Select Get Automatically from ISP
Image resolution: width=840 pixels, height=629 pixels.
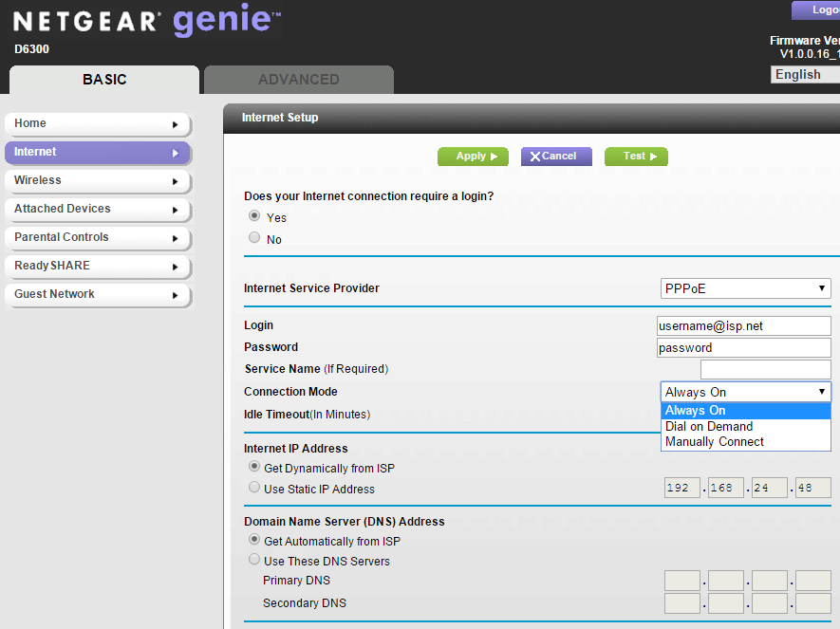coord(254,540)
